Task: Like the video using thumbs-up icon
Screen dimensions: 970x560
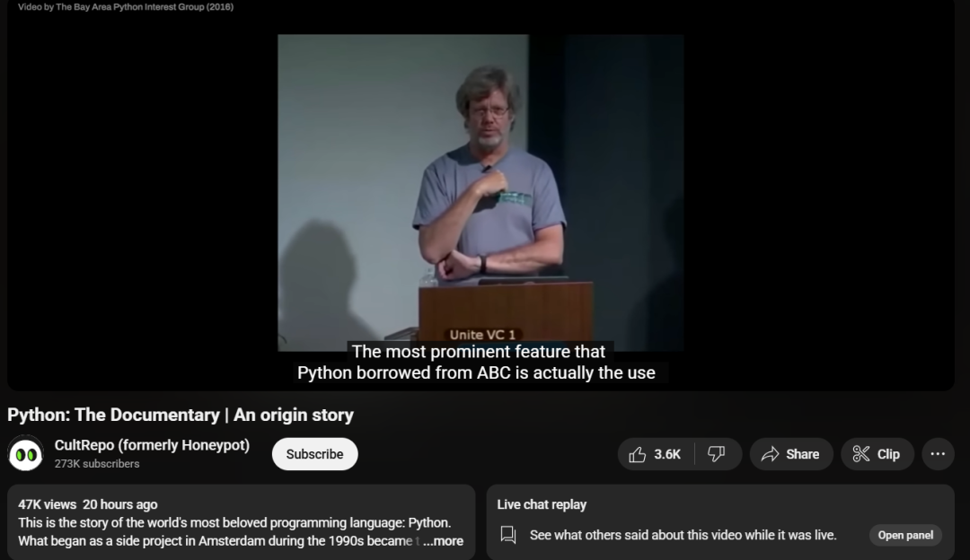Action: coord(637,454)
